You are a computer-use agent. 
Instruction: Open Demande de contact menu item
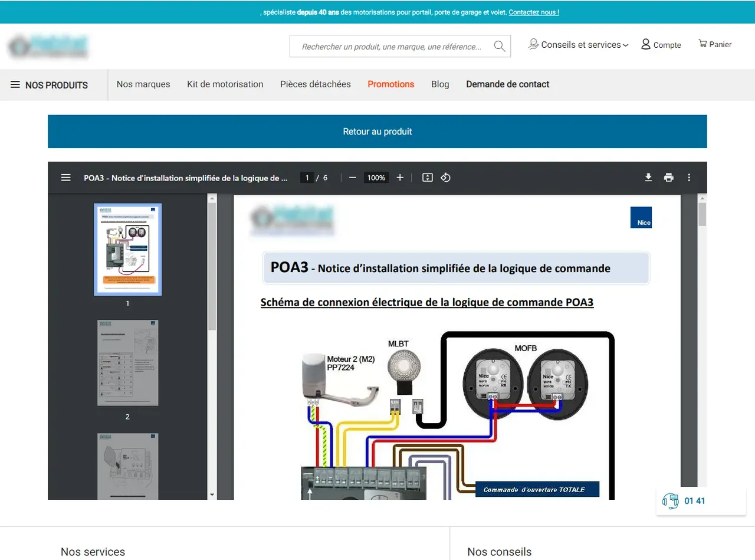(508, 84)
